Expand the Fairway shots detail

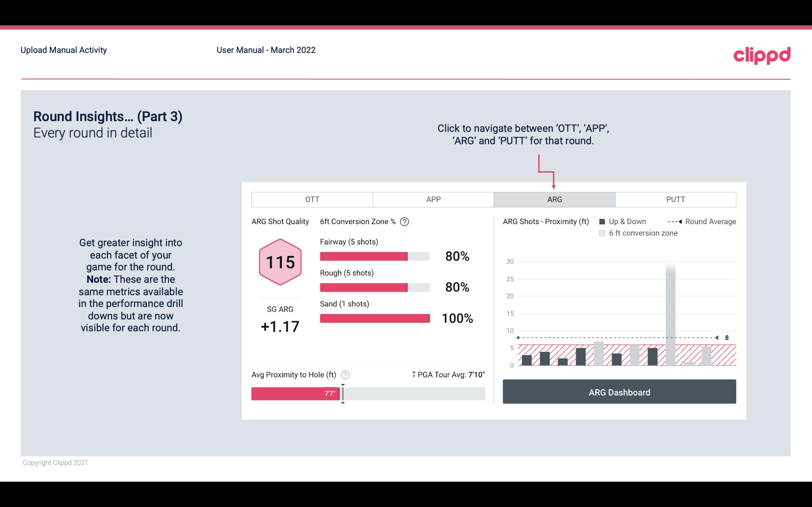click(349, 242)
